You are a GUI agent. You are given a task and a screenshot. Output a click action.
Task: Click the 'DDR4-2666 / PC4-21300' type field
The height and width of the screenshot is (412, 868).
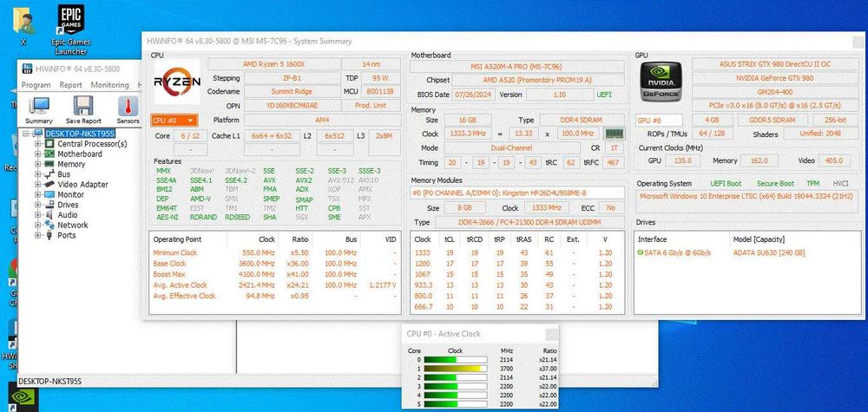click(529, 222)
